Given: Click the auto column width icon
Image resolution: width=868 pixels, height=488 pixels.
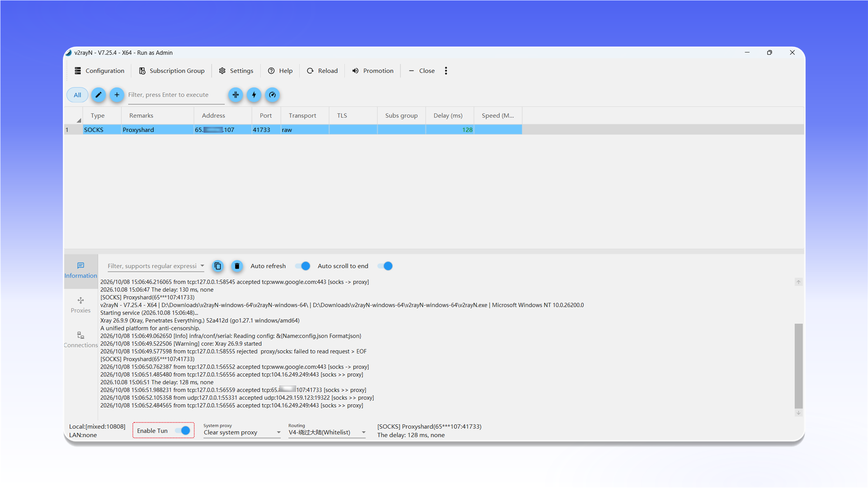Looking at the screenshot, I should (x=236, y=95).
